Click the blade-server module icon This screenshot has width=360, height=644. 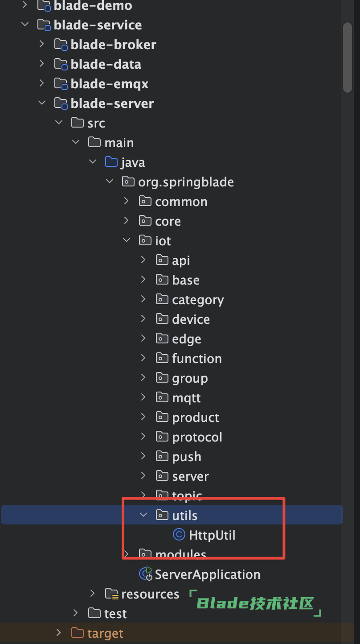pyautogui.click(x=61, y=103)
